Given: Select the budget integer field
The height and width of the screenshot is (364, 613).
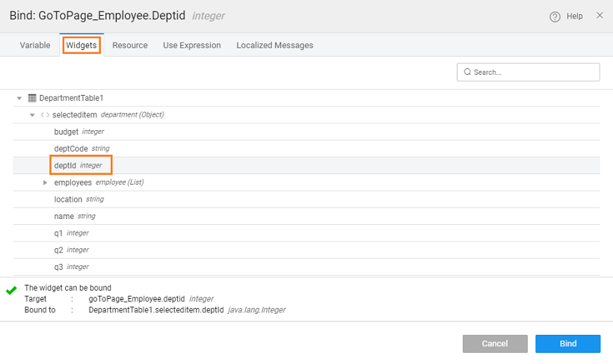Looking at the screenshot, I should (x=67, y=132).
